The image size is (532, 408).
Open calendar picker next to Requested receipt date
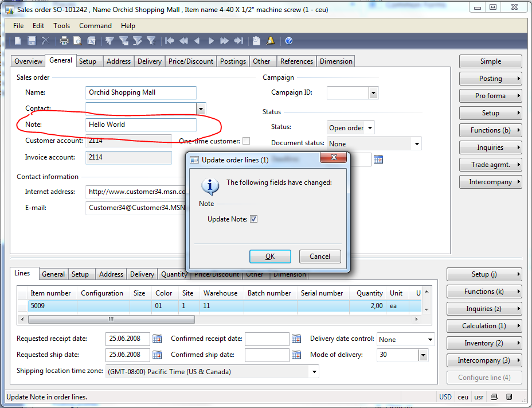[157, 339]
